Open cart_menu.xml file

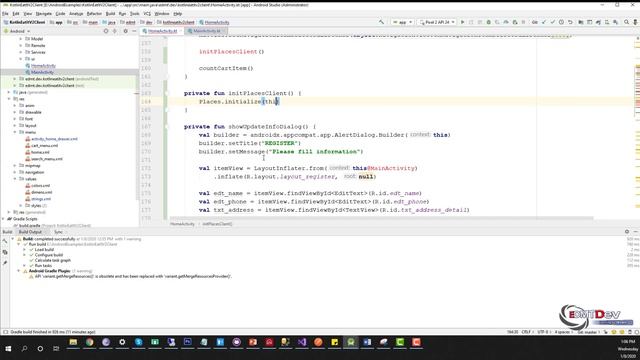click(x=44, y=145)
